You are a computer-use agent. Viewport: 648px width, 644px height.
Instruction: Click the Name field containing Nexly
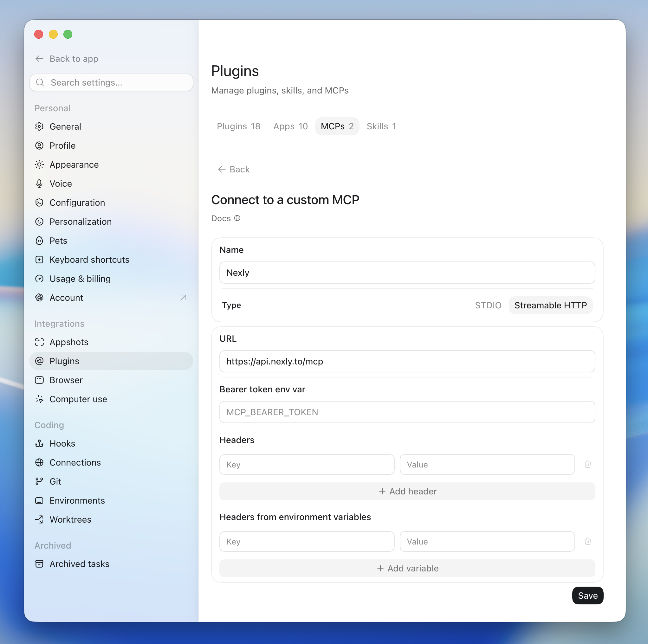pyautogui.click(x=407, y=273)
